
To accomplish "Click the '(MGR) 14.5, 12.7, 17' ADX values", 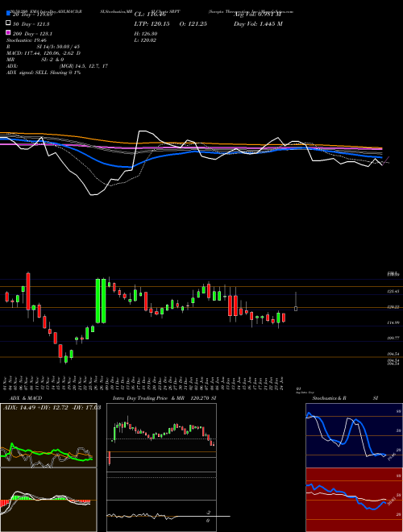I will click(84, 66).
